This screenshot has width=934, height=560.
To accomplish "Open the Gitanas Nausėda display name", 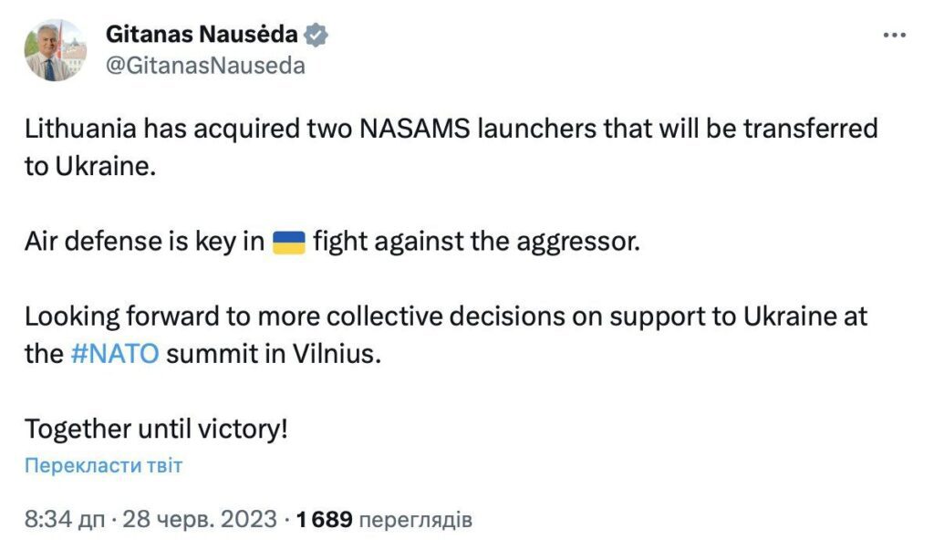I will [x=202, y=34].
